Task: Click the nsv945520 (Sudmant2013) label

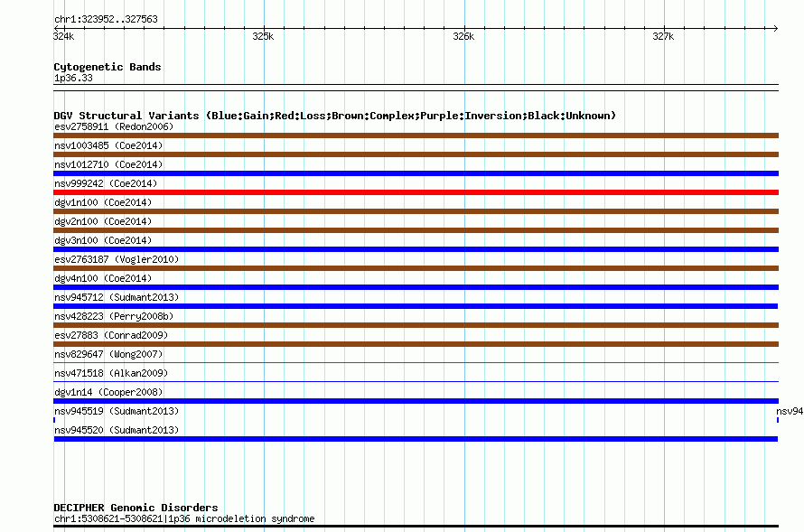Action: (117, 430)
